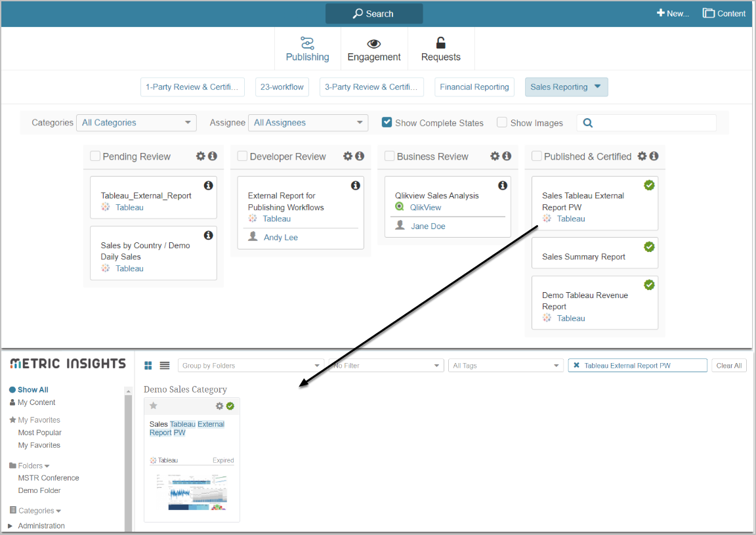The width and height of the screenshot is (756, 535).
Task: Open the Engagement eye icon
Action: click(373, 44)
